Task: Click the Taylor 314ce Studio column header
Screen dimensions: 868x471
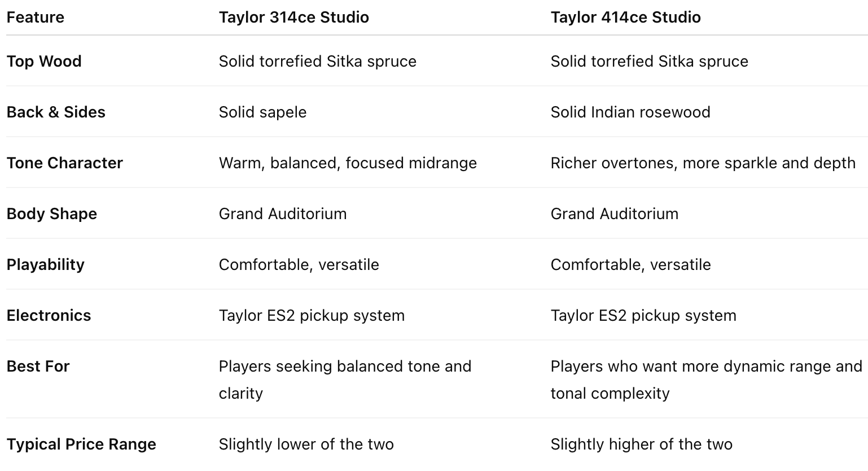Action: [293, 18]
